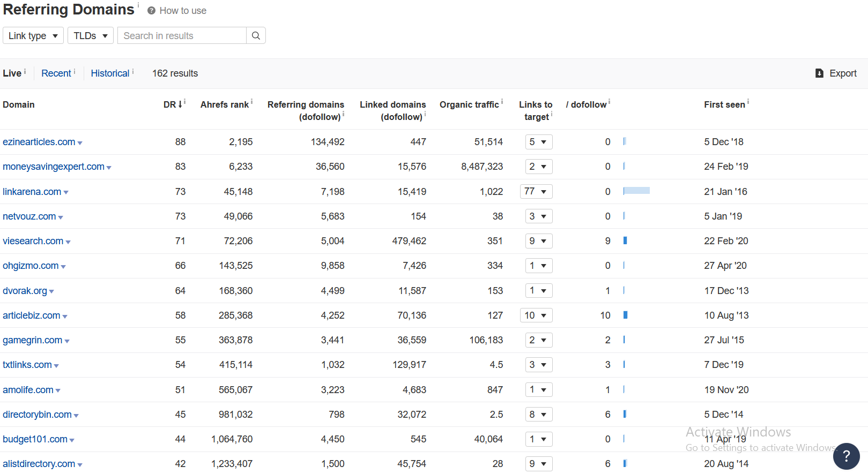This screenshot has height=474, width=868.
Task: Open the gamegrin.com domain link
Action: (x=33, y=340)
